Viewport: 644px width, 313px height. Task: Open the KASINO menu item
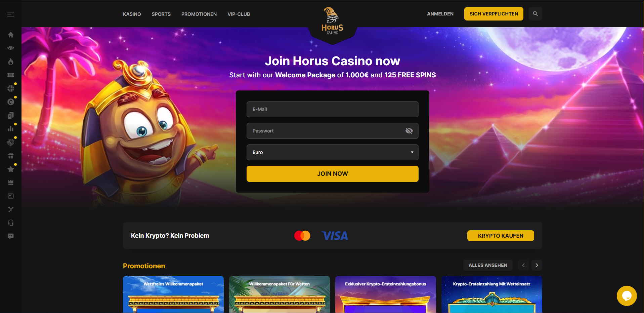tap(132, 14)
